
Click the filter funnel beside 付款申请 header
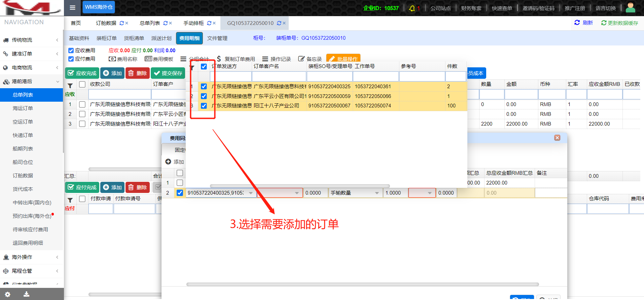pos(70,200)
